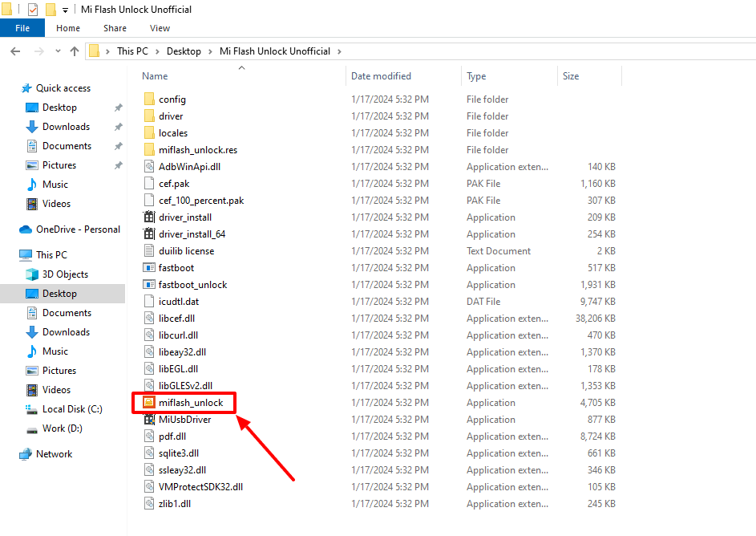Screen dimensions: 756x536
Task: Select the MiUsbDriver application icon
Action: pyautogui.click(x=149, y=419)
